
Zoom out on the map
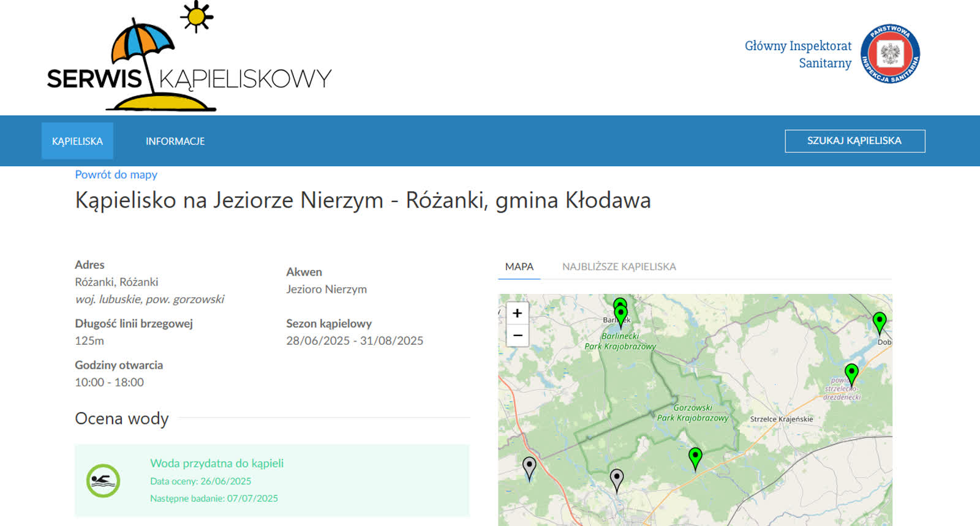pyautogui.click(x=518, y=336)
